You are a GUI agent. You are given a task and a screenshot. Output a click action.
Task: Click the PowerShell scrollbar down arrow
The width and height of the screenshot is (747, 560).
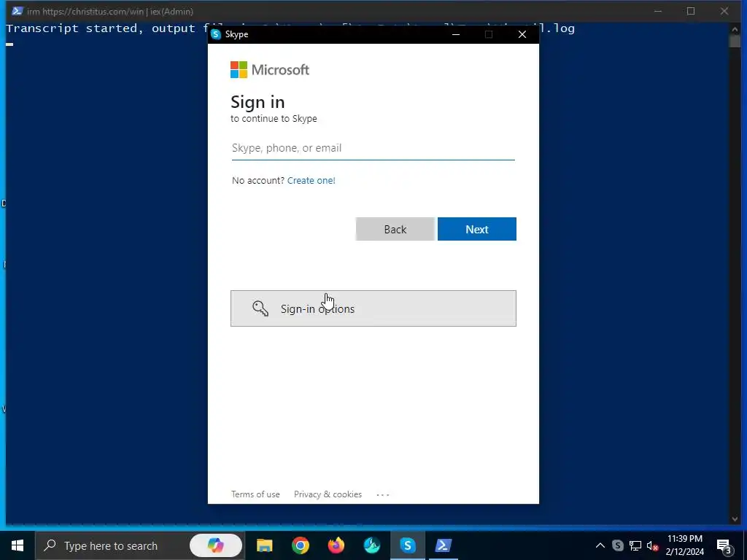735,518
